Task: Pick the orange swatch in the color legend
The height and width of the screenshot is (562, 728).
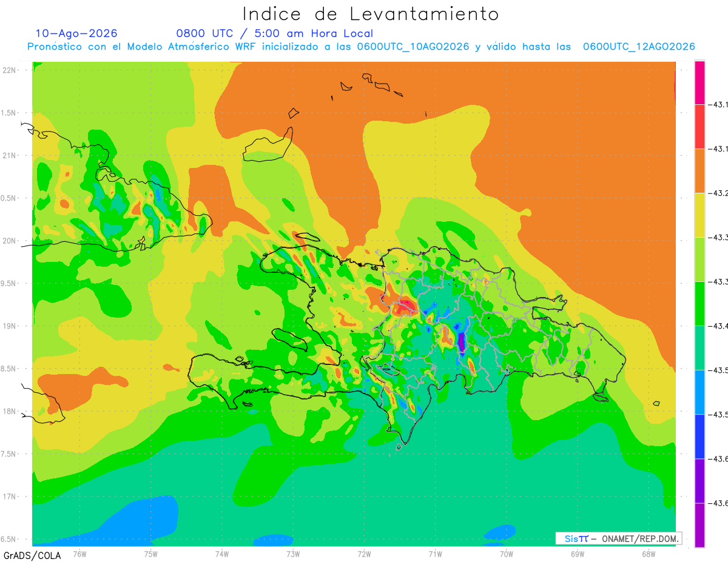Action: (x=699, y=171)
